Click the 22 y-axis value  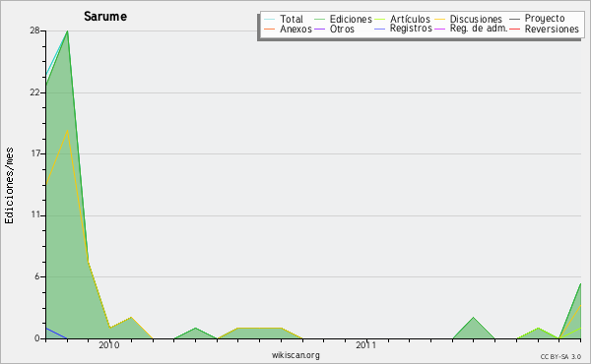pos(34,92)
